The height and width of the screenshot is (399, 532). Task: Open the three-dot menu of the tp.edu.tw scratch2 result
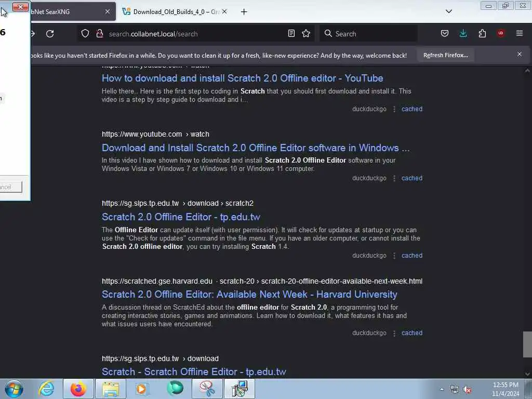point(394,256)
